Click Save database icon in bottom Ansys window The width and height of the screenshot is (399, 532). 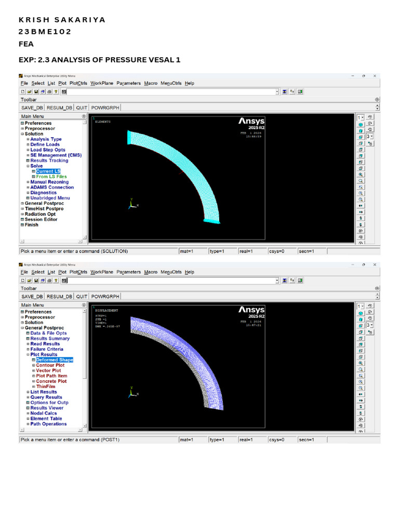[36, 281]
